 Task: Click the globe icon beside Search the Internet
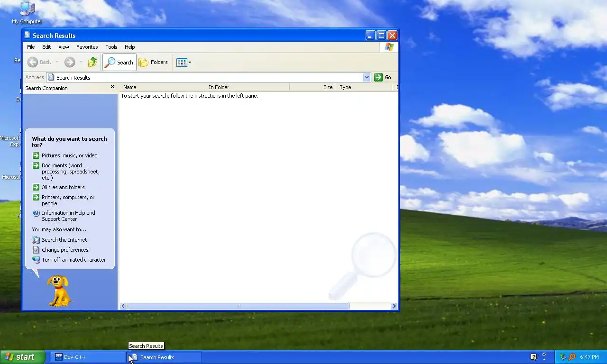point(36,240)
